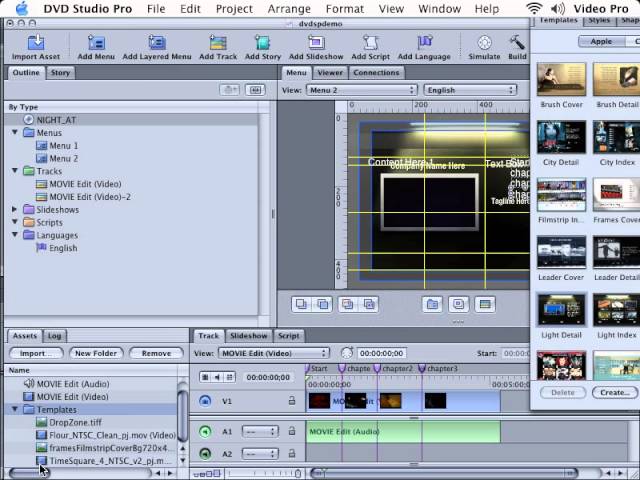Toggle the A2 stream enable button
The image size is (640, 480).
click(205, 453)
